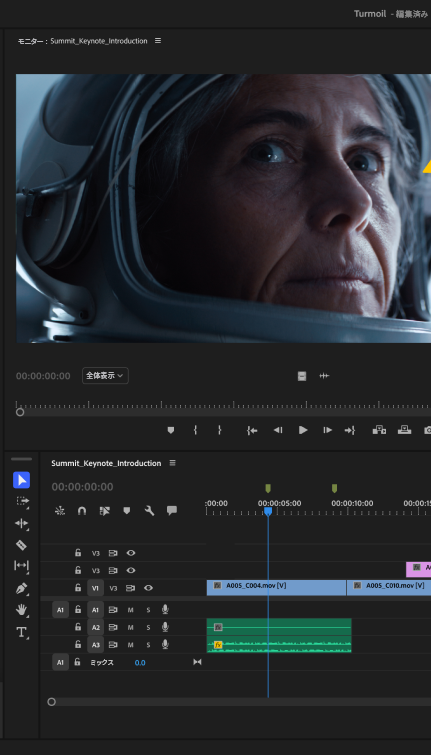Toggle lock on the V1 track

78,587
